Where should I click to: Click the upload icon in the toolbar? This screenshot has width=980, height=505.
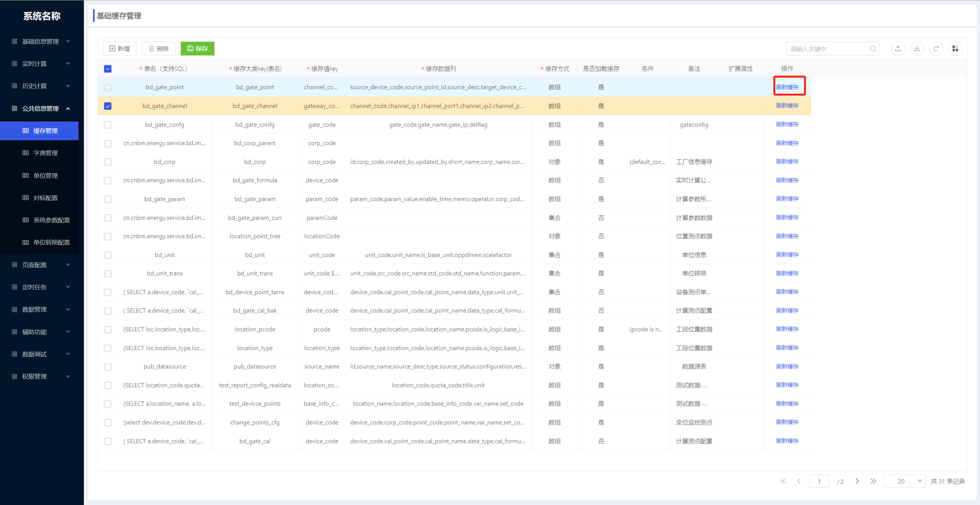pos(898,49)
